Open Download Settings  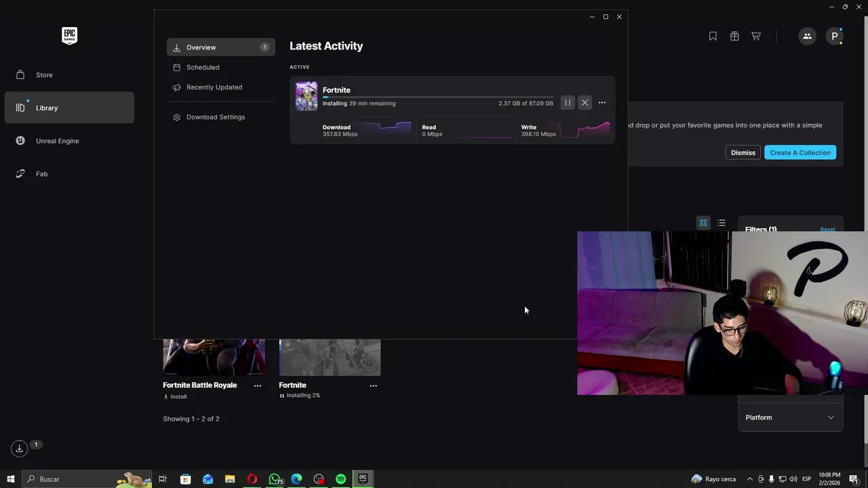[220, 117]
